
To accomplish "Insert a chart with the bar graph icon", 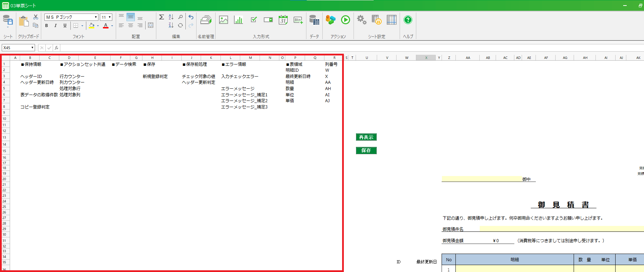I will [238, 20].
